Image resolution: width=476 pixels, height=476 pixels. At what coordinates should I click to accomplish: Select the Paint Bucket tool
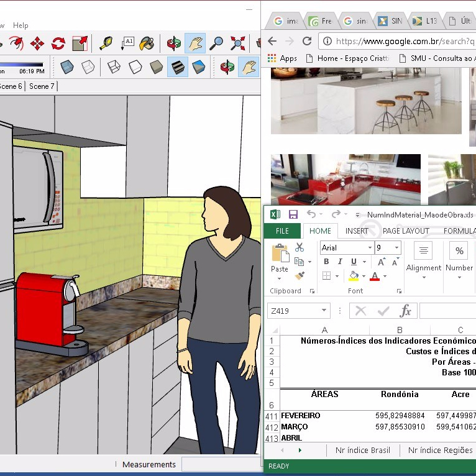tap(147, 43)
